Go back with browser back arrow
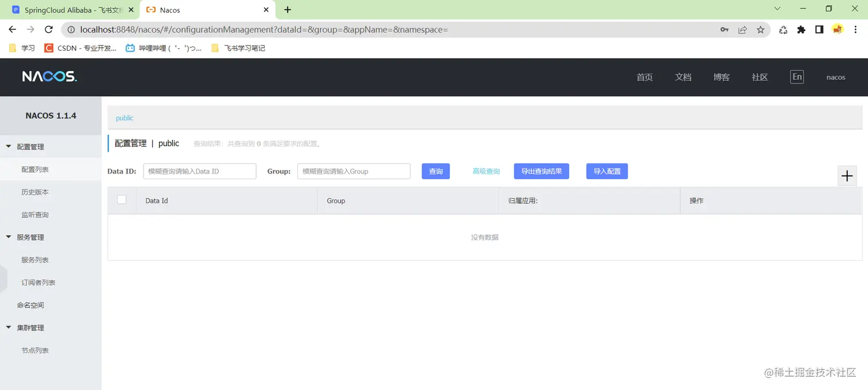 [x=12, y=29]
